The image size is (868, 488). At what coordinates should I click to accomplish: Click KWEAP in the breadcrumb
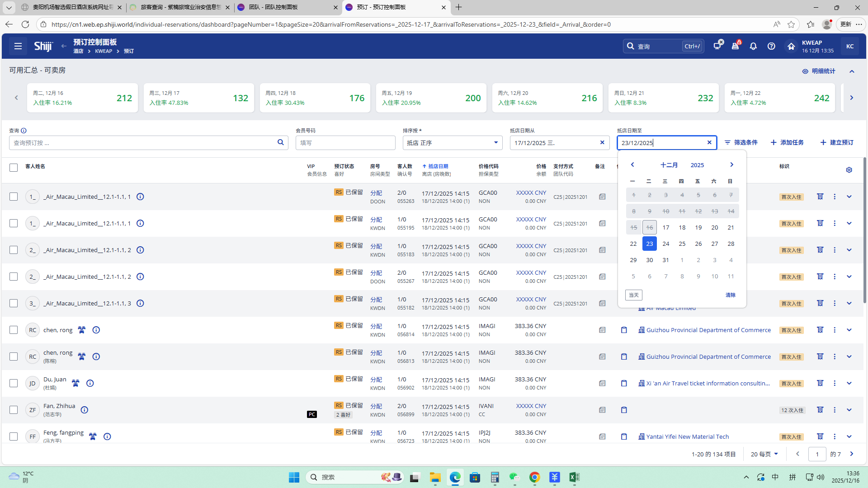(104, 51)
